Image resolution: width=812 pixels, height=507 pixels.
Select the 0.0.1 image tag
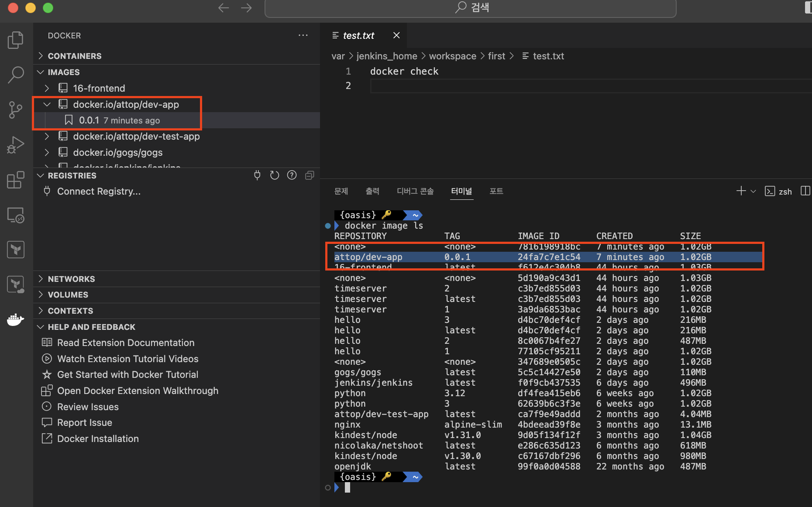click(176, 120)
